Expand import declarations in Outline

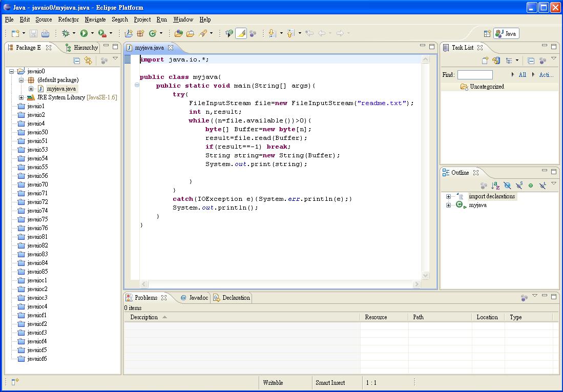click(x=448, y=197)
